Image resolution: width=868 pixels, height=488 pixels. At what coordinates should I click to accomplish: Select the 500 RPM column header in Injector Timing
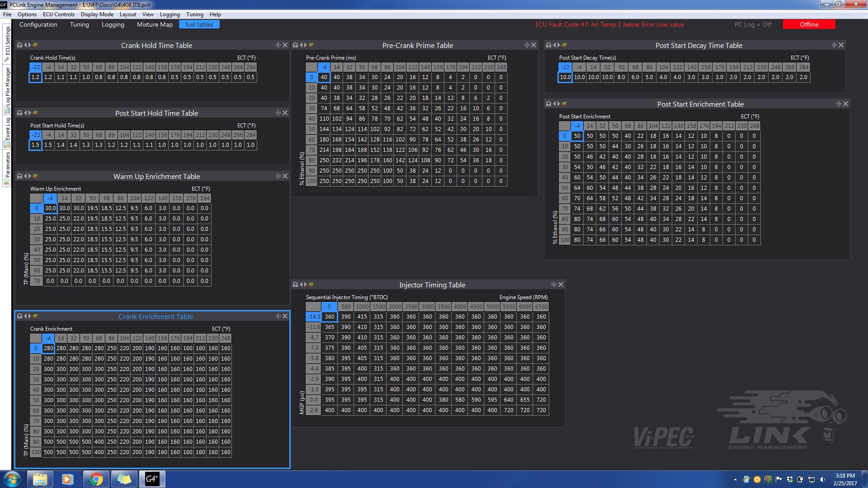coord(346,306)
